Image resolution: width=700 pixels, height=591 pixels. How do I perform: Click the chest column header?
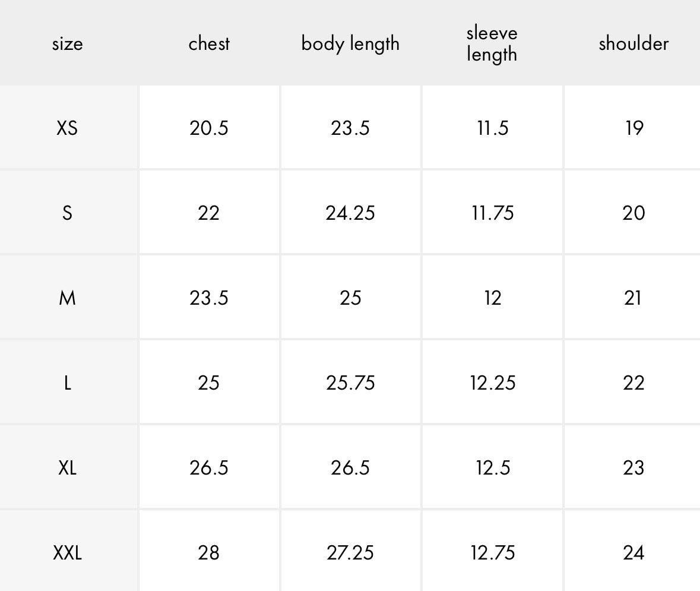(209, 43)
